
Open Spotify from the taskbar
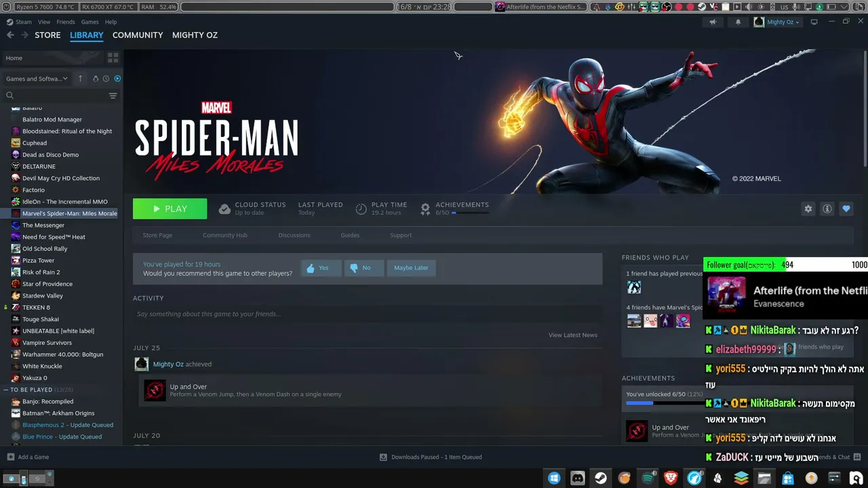(x=648, y=478)
